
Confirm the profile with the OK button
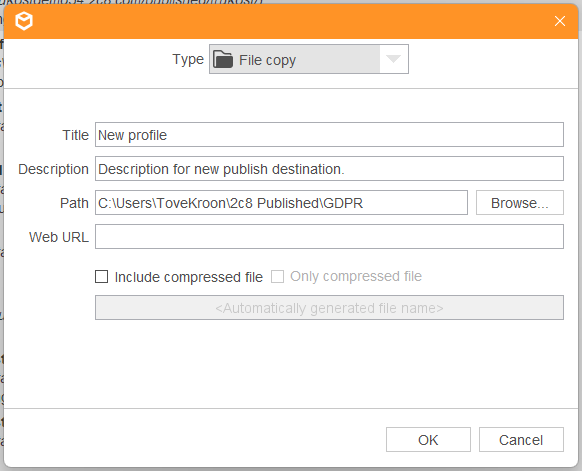pos(428,440)
